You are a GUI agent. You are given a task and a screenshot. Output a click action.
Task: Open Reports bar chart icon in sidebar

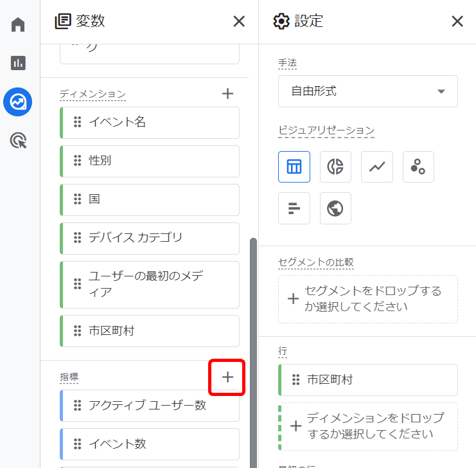point(18,63)
